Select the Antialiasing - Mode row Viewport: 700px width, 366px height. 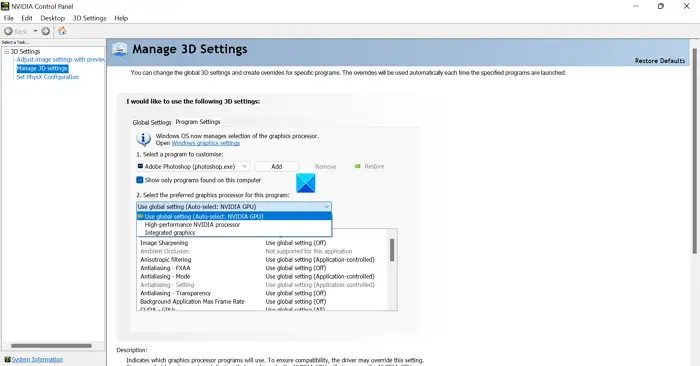tap(262, 277)
